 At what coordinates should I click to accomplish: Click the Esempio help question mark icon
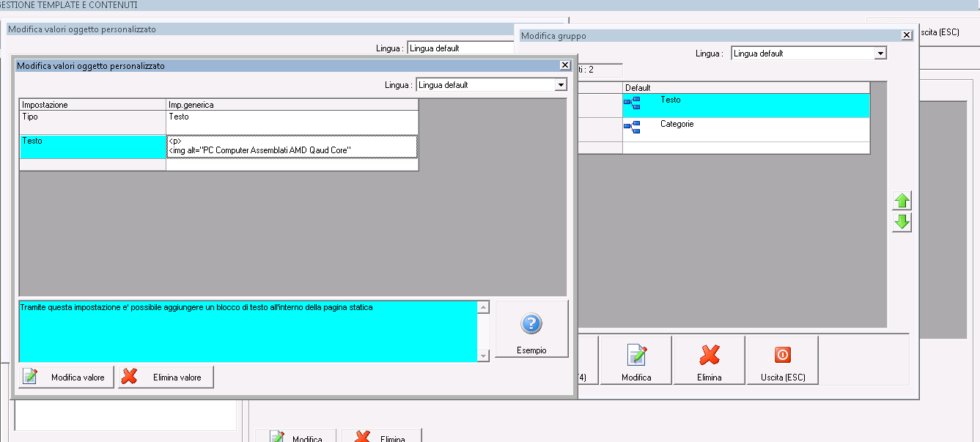click(x=531, y=323)
